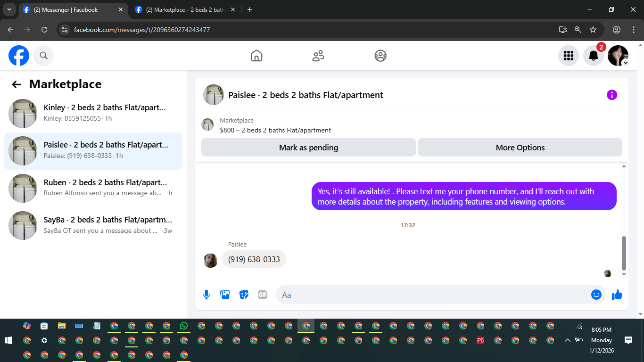This screenshot has width=644, height=362.
Task: Open the Friends icon in top navigation
Action: tap(318, 56)
